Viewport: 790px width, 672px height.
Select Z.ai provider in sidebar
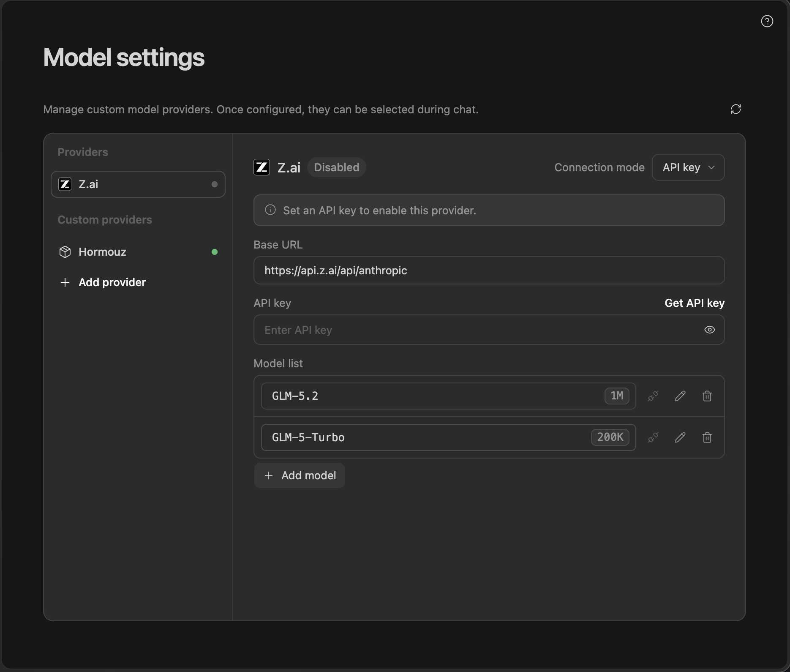138,184
